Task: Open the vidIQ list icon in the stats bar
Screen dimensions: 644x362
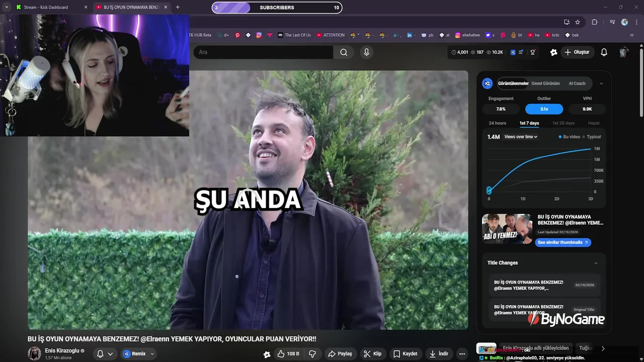Action: 521,52
